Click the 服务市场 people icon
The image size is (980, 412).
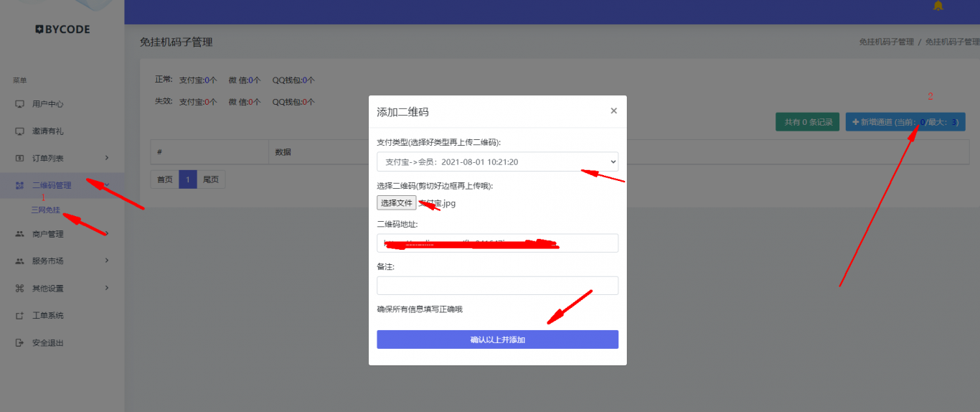(x=19, y=261)
